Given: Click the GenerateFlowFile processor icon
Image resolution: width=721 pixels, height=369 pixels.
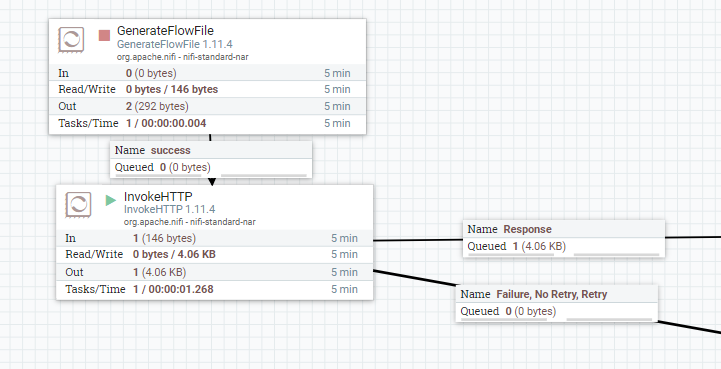Looking at the screenshot, I should click(71, 40).
